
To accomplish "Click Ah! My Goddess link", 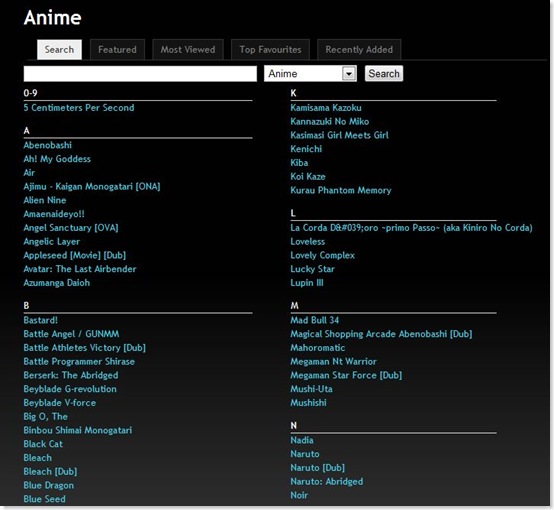I will (x=57, y=159).
